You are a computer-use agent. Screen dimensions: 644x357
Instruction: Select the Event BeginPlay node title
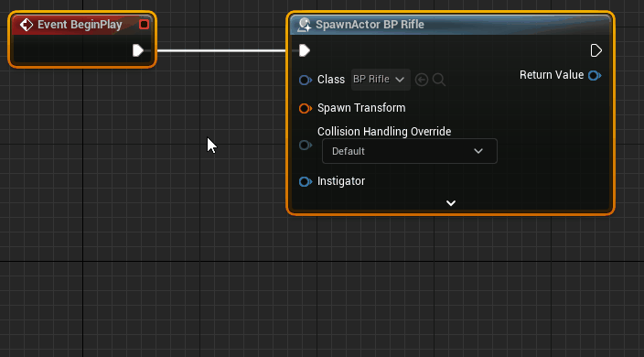pyautogui.click(x=80, y=25)
